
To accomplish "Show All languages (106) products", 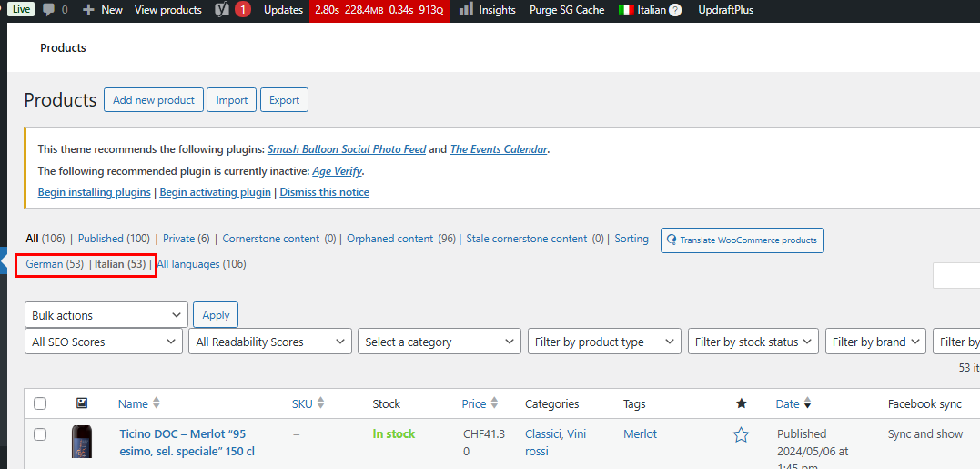I will 201,264.
